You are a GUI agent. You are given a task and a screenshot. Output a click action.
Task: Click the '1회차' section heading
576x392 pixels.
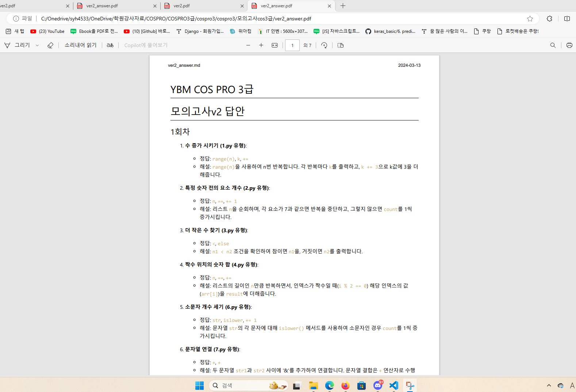(180, 132)
